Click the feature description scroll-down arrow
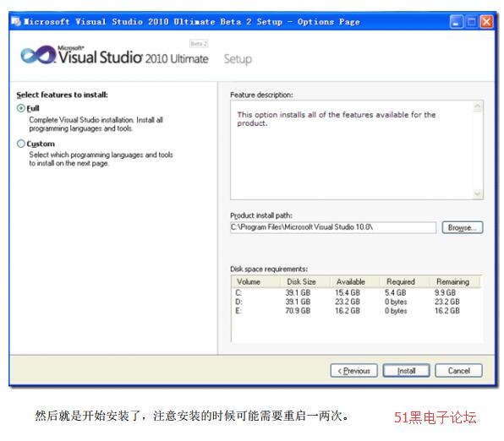504x441 pixels. pos(478,193)
